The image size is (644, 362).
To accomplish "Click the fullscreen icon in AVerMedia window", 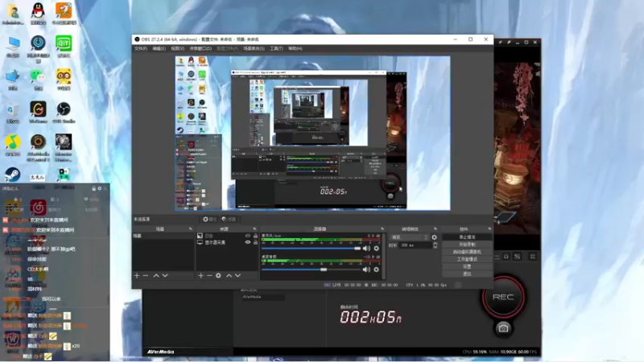I will (533, 257).
